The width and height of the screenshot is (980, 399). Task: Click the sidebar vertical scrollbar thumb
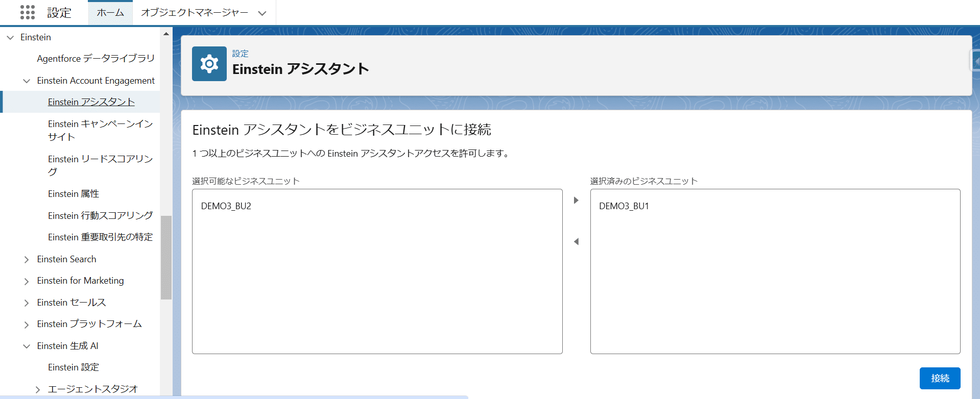tap(166, 257)
